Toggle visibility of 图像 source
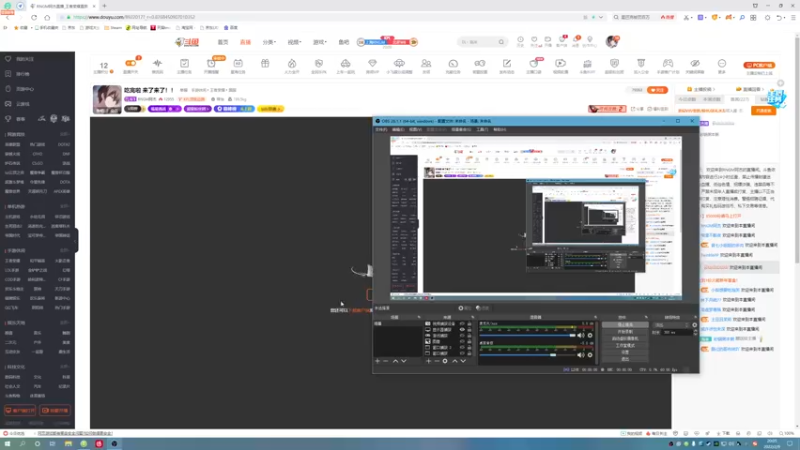Screen dimensions: 800x450 (x=462, y=341)
